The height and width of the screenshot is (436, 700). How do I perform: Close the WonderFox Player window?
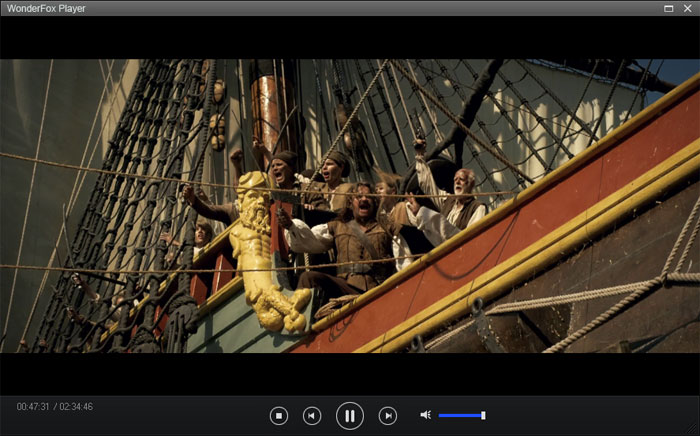[x=688, y=8]
